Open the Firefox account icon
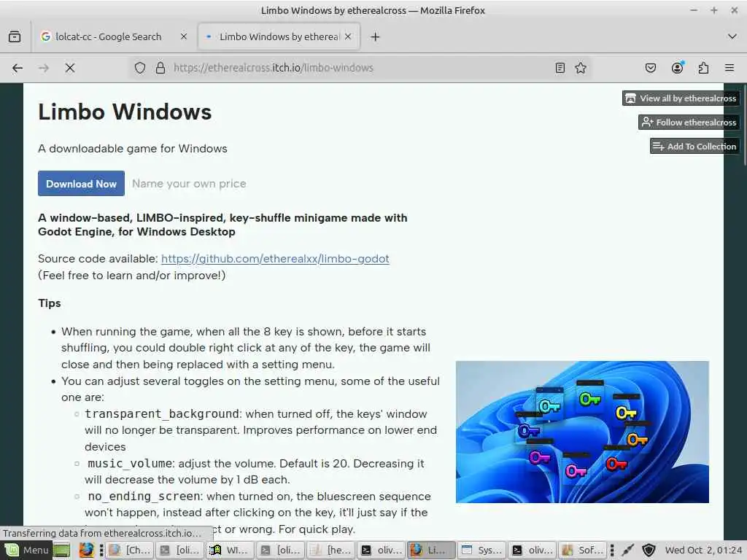Screen dimensions: 747x560 (678, 68)
